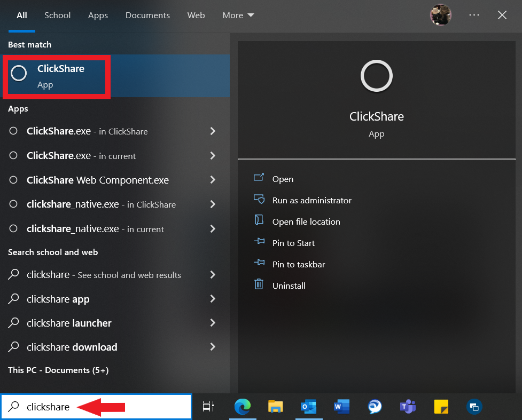Click inside the taskbar search box
The width and height of the screenshot is (522, 420).
(x=96, y=406)
